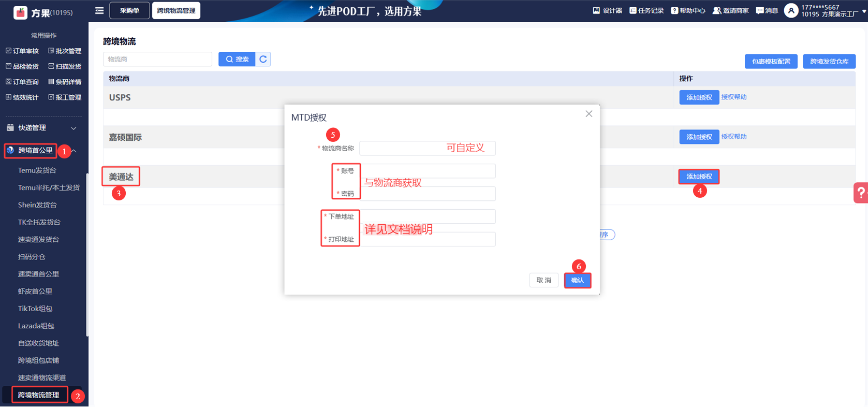Click the 物流商 search field

point(157,59)
